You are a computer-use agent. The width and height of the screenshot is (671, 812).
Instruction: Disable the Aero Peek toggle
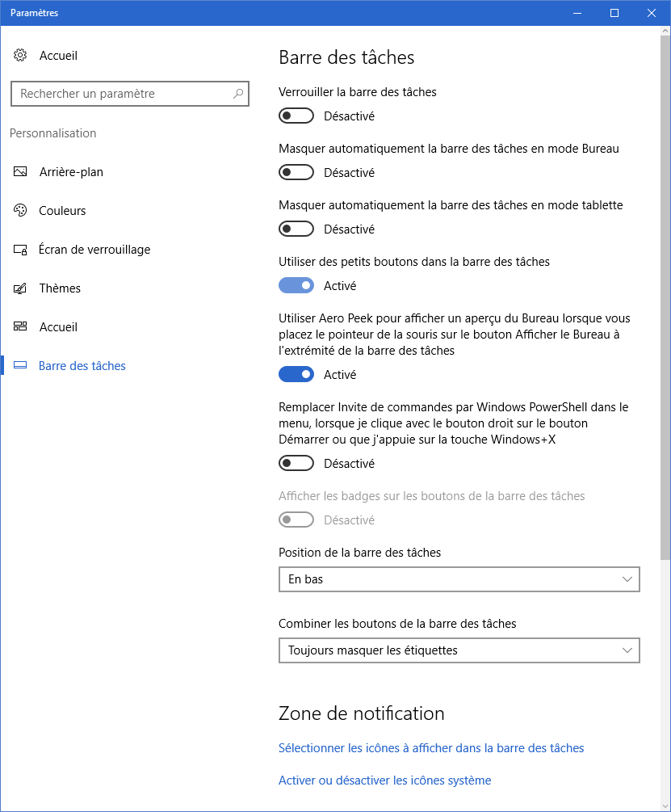point(296,375)
